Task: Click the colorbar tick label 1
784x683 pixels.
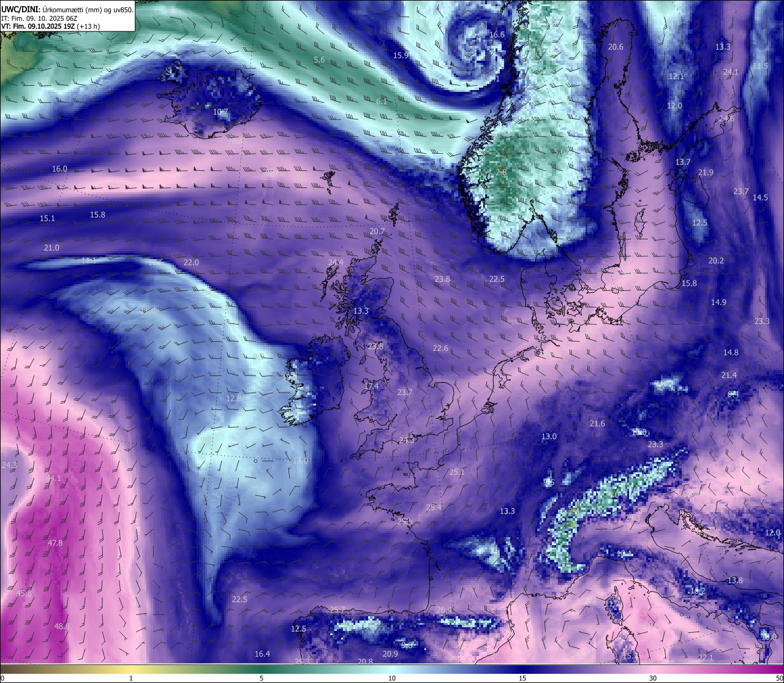Action: [131, 678]
